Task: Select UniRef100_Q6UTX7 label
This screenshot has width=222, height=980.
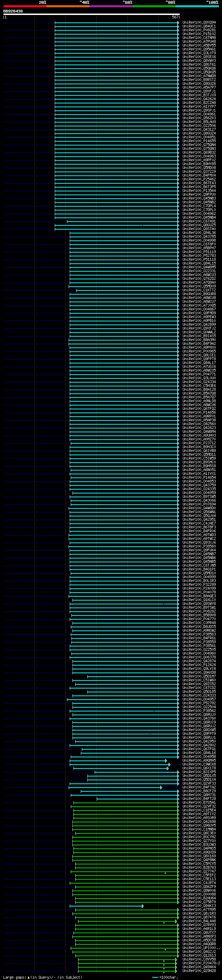Action: [x=199, y=932]
